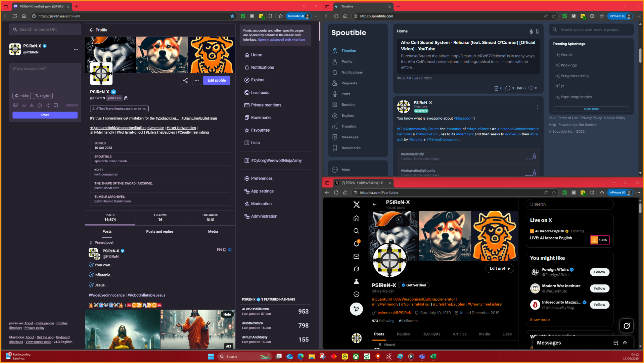
Task: Insert emoji via Mastodon compose smiley icon
Action: [40, 105]
